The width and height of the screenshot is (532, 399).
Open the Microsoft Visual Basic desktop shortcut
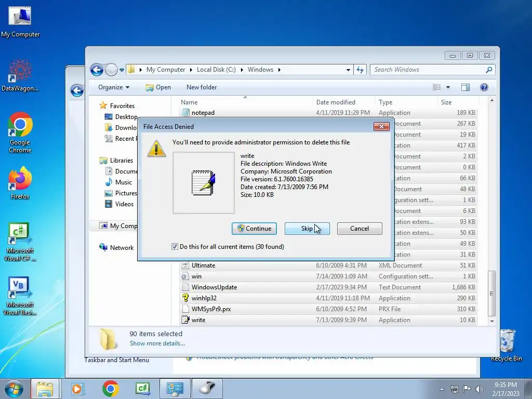tap(20, 296)
